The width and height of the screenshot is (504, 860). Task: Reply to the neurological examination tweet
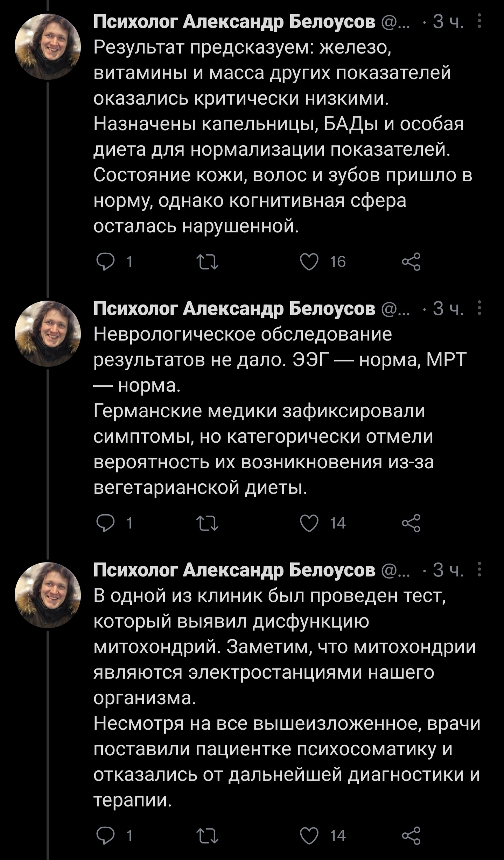tap(106, 523)
